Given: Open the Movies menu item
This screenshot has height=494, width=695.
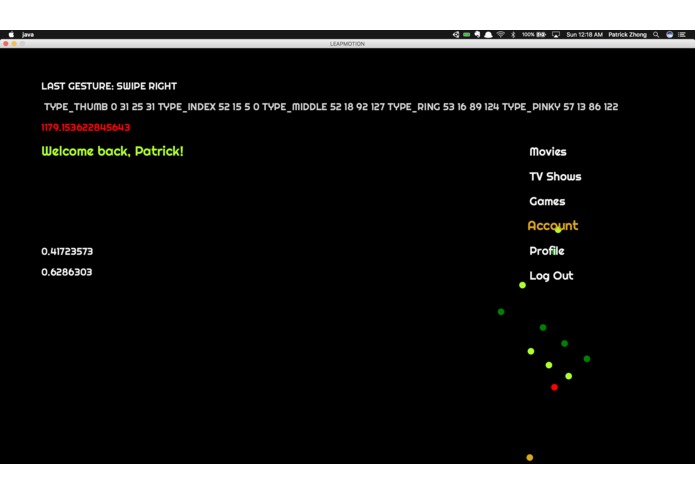Looking at the screenshot, I should point(547,152).
